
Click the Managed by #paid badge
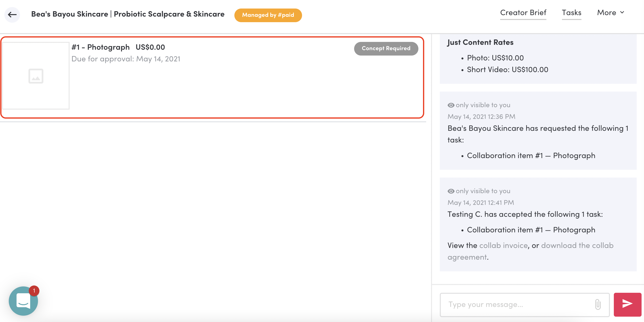pyautogui.click(x=268, y=15)
